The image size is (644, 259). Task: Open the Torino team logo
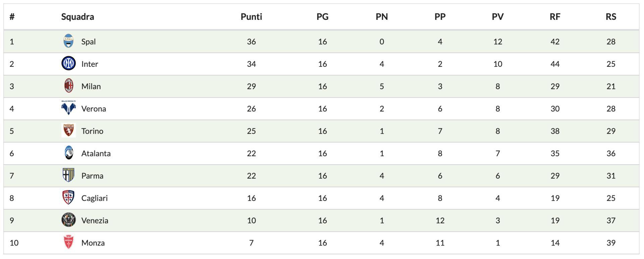(68, 131)
